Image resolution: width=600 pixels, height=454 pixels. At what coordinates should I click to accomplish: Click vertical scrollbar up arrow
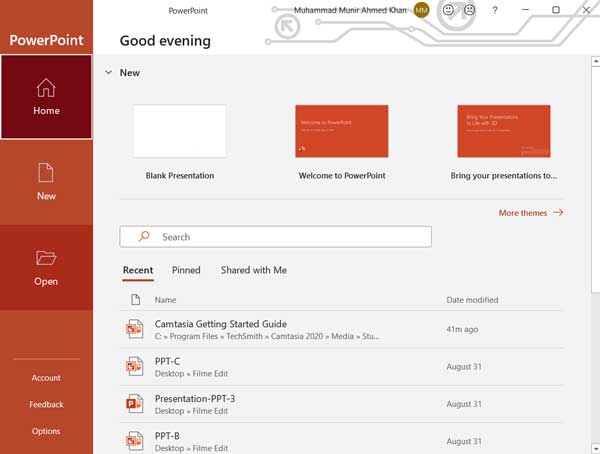click(596, 61)
